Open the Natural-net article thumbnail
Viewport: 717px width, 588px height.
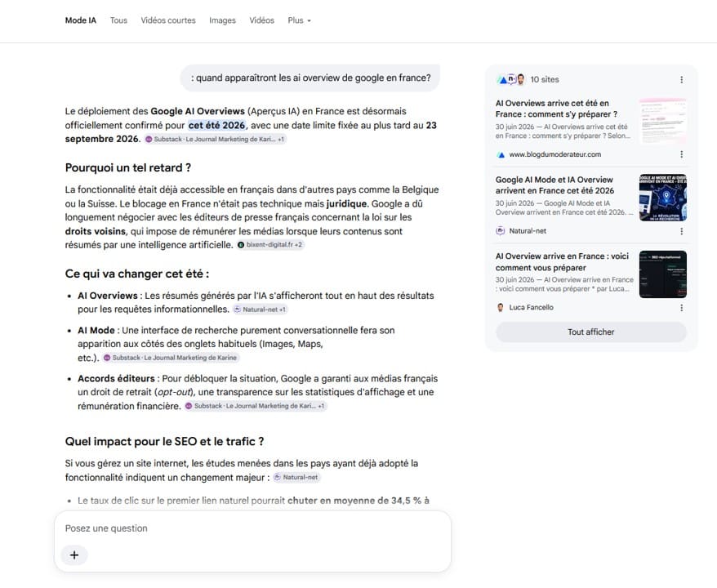point(662,198)
